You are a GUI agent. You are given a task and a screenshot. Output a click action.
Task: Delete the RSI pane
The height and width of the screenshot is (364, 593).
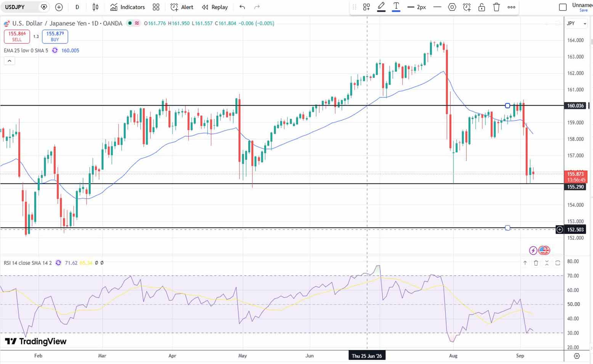(x=536, y=263)
